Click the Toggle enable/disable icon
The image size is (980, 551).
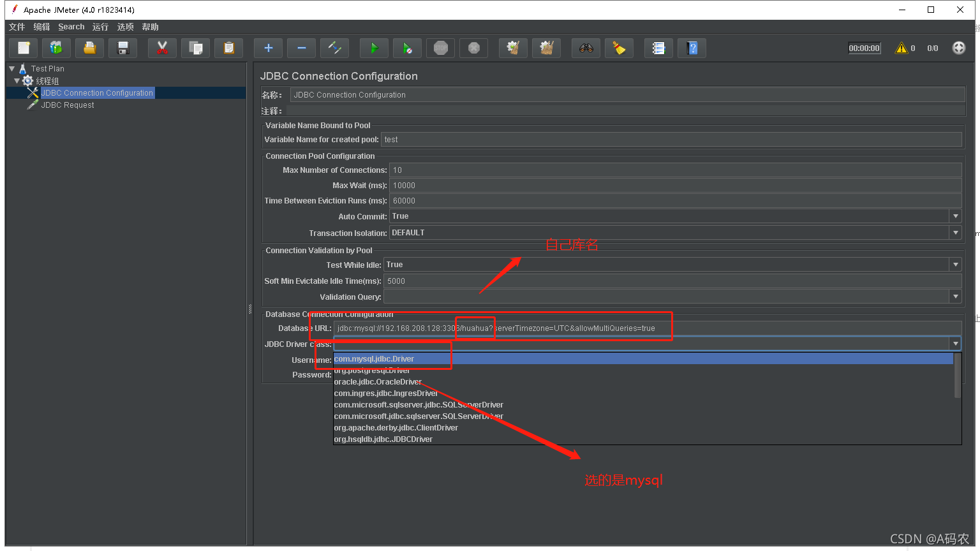335,48
